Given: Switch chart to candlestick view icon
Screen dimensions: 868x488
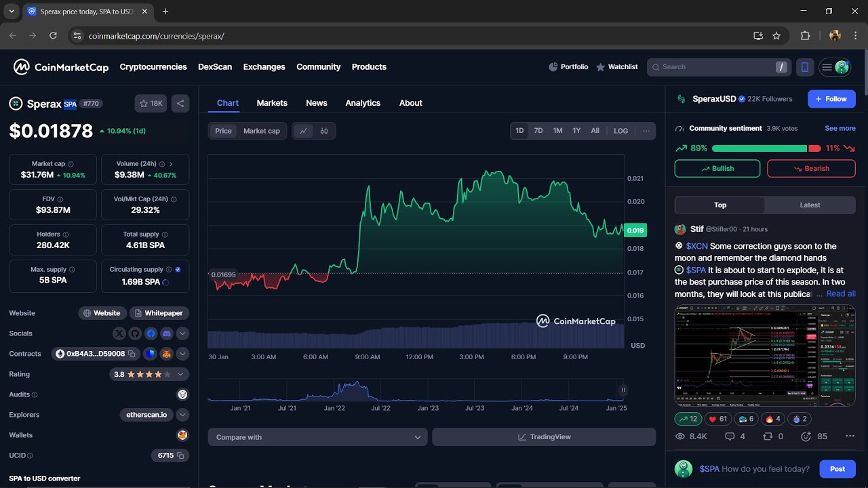Looking at the screenshot, I should (x=324, y=131).
